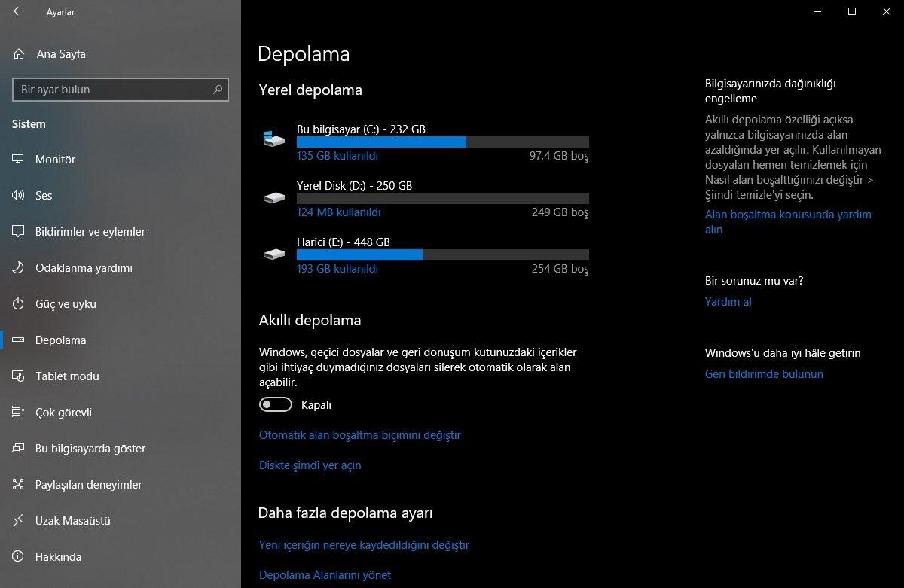
Task: Go to Ana Sayfa in Settings
Action: (60, 53)
